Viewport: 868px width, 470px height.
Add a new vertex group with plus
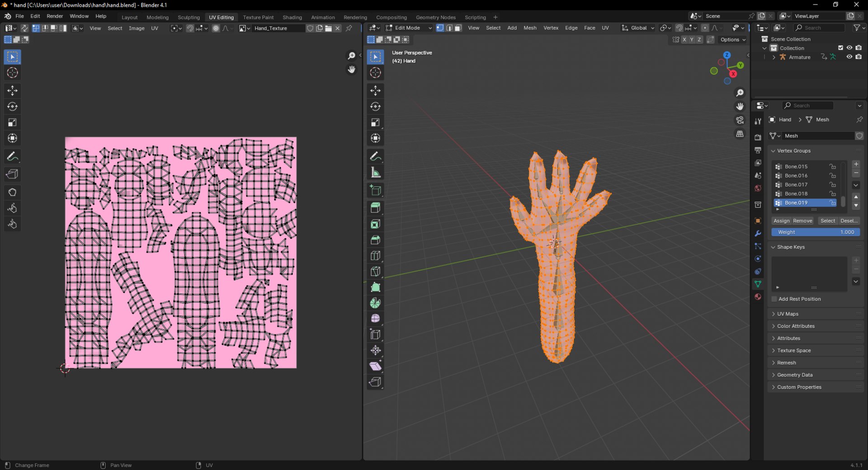pos(856,164)
